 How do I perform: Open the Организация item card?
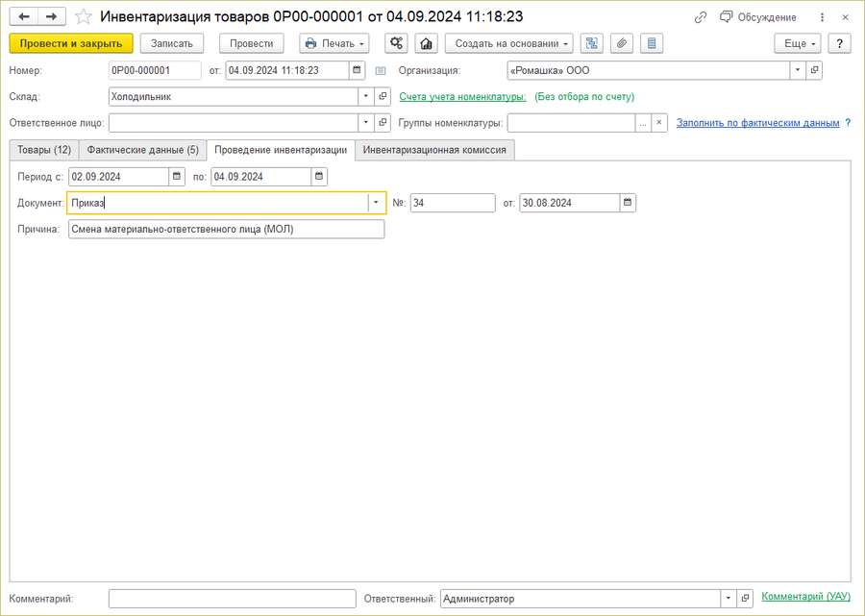coord(814,70)
